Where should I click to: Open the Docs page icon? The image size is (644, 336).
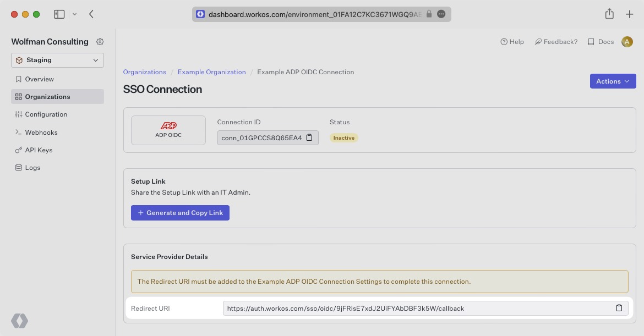[x=590, y=41]
